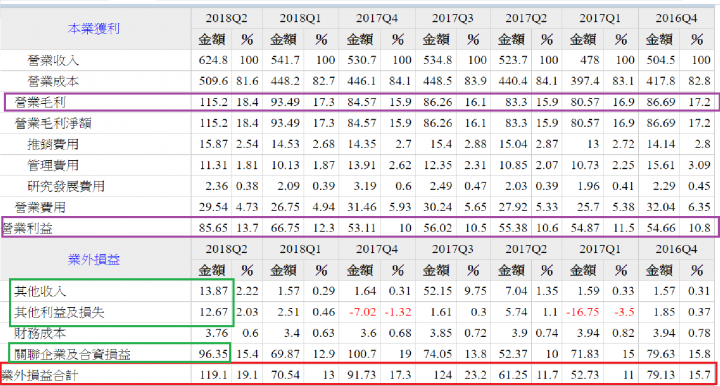Screen dimensions: 720x386
Task: Click the 2016Q4 header in 業外損益 table
Action: click(x=676, y=249)
